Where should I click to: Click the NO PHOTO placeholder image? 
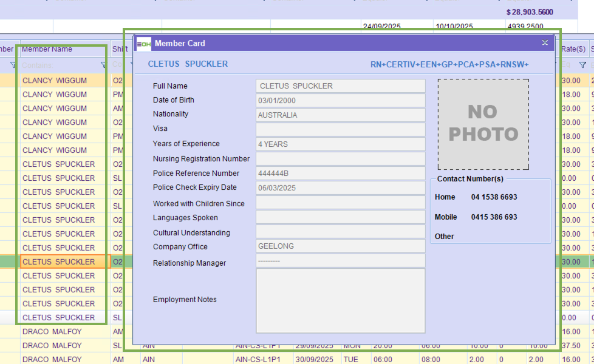pos(483,124)
